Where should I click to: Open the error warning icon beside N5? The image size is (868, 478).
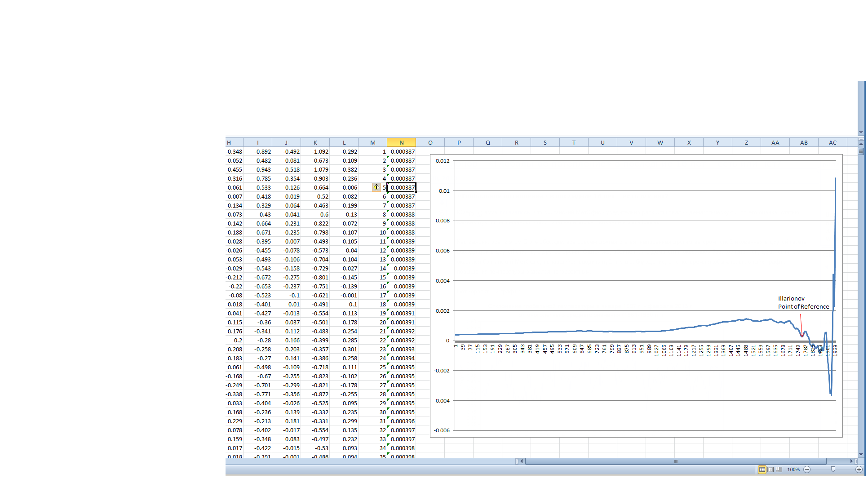click(376, 187)
